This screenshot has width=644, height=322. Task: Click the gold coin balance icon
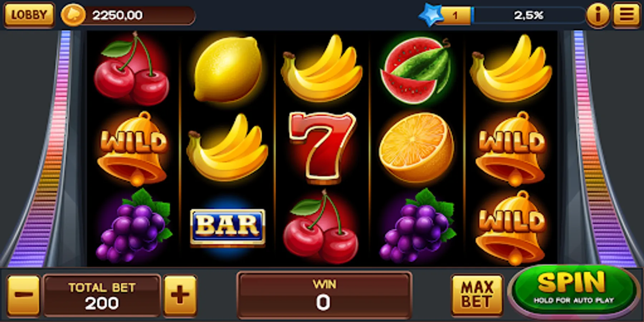point(73,15)
